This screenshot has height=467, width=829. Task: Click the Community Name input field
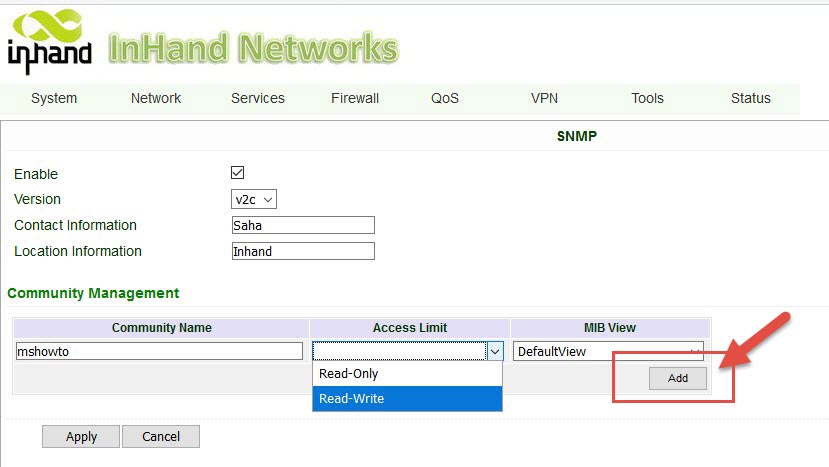coord(159,351)
